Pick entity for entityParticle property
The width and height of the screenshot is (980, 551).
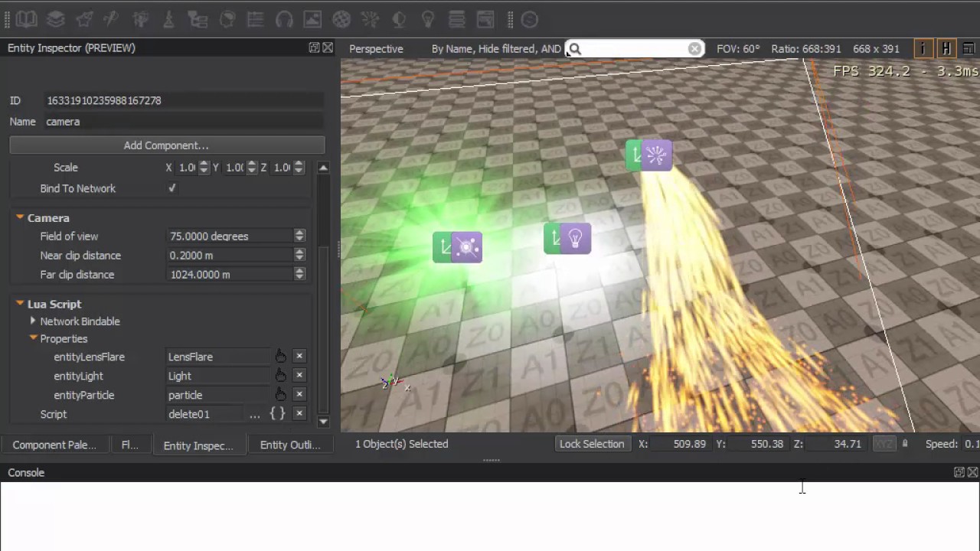(281, 395)
